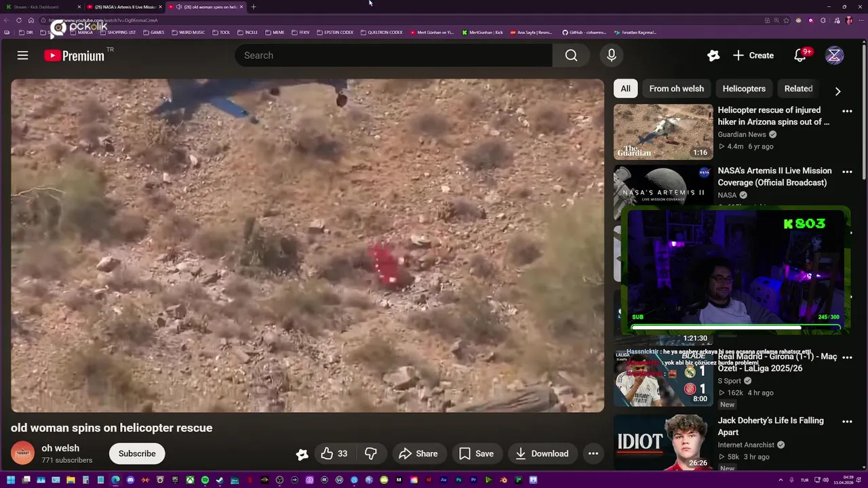This screenshot has height=488, width=868.
Task: Open Guardian helicopter rescue thumbnail
Action: (663, 131)
